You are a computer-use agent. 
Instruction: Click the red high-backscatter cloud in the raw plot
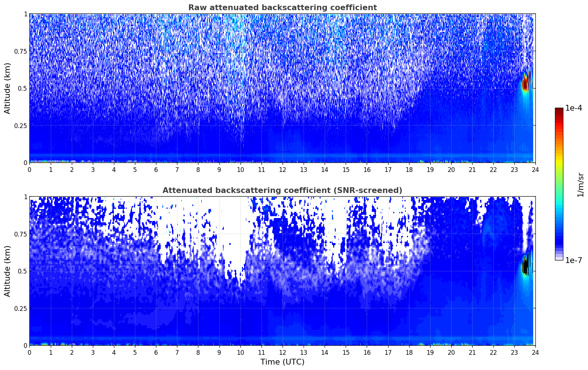pos(526,83)
